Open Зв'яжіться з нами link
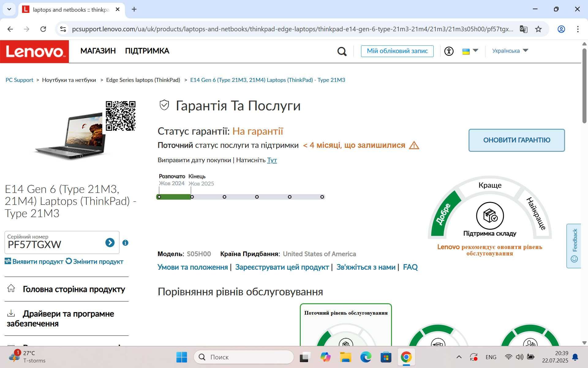588x368 pixels. tap(366, 267)
